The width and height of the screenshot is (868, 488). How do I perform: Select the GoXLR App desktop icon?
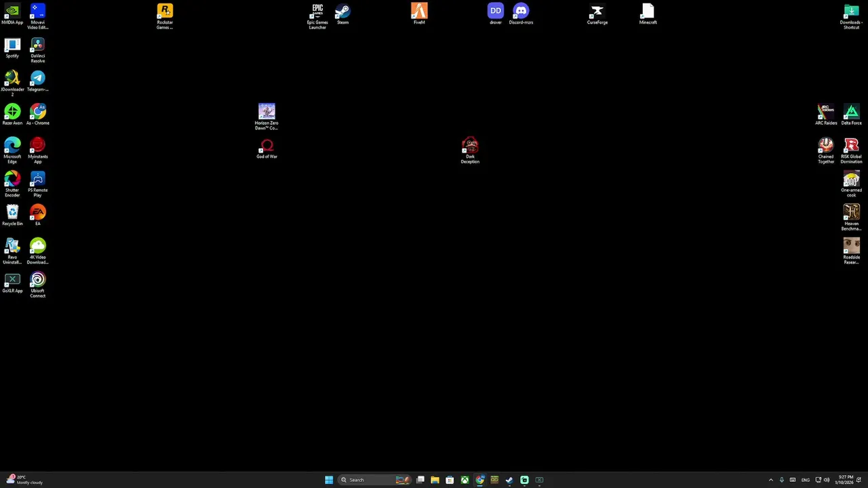[x=12, y=283]
